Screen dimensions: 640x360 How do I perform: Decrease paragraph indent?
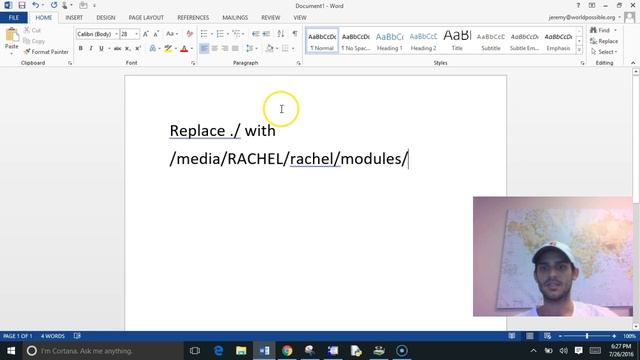click(256, 34)
